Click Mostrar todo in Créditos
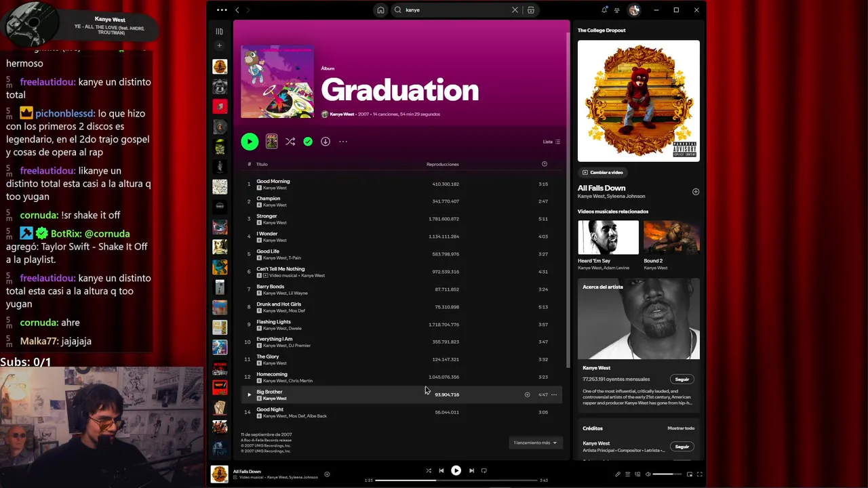 point(681,428)
